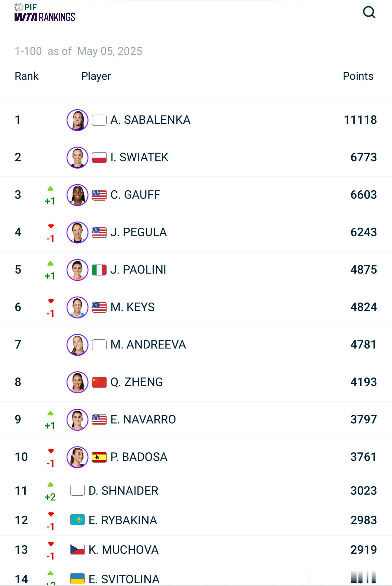Open J. Pegula player name link
Image resolution: width=392 pixels, height=586 pixels.
coord(138,232)
